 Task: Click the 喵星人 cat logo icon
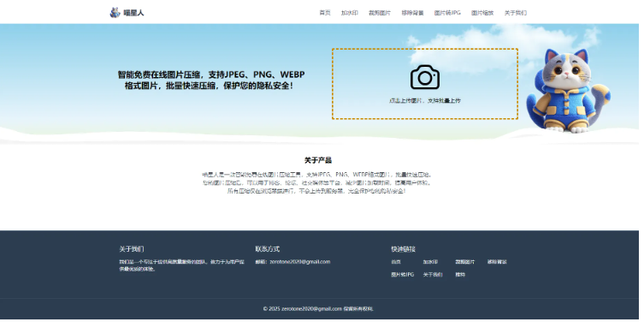point(115,13)
